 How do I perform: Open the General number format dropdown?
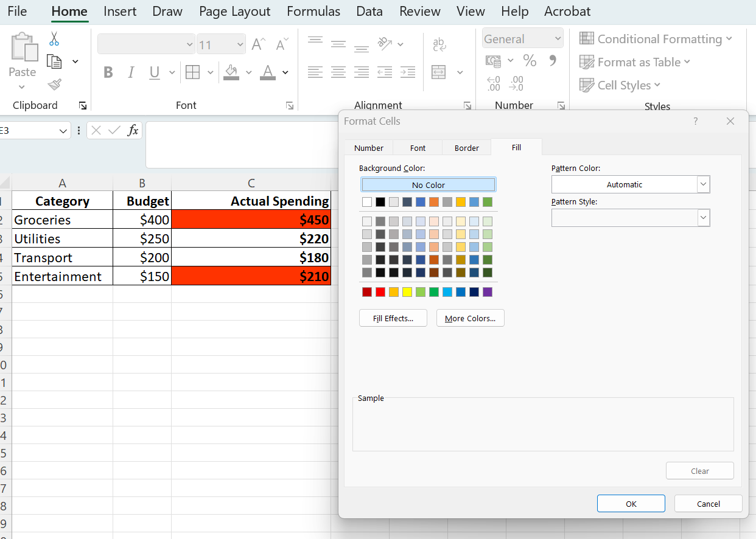[x=558, y=39]
